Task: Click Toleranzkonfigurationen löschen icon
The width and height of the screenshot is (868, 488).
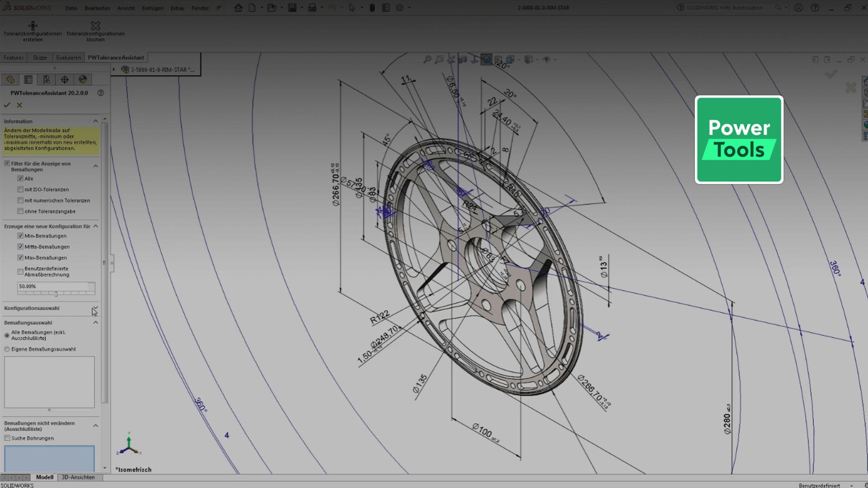Action: point(95,26)
